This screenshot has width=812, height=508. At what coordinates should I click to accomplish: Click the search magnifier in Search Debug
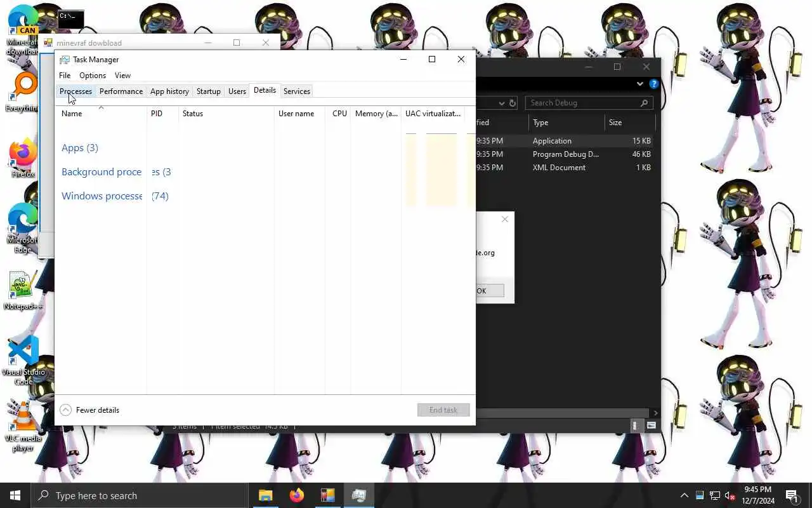point(644,103)
